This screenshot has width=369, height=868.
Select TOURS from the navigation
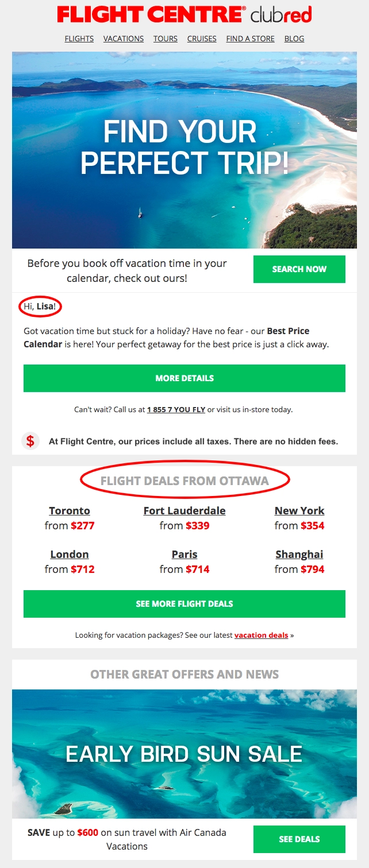(166, 38)
